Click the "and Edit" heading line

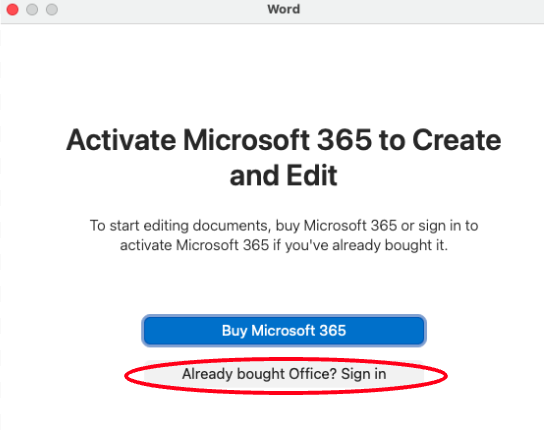pyautogui.click(x=283, y=176)
